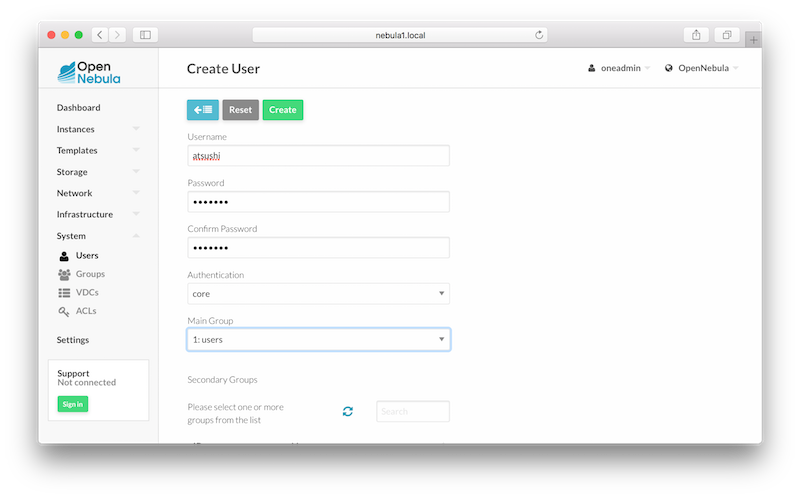The image size is (800, 498).
Task: Click the browser reload icon
Action: 540,35
